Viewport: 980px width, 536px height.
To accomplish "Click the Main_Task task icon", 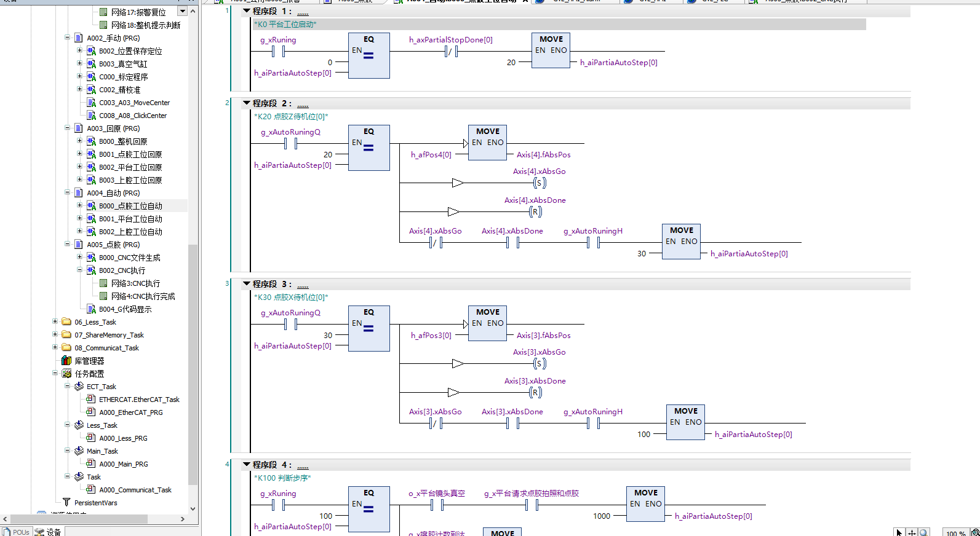I will click(x=79, y=451).
